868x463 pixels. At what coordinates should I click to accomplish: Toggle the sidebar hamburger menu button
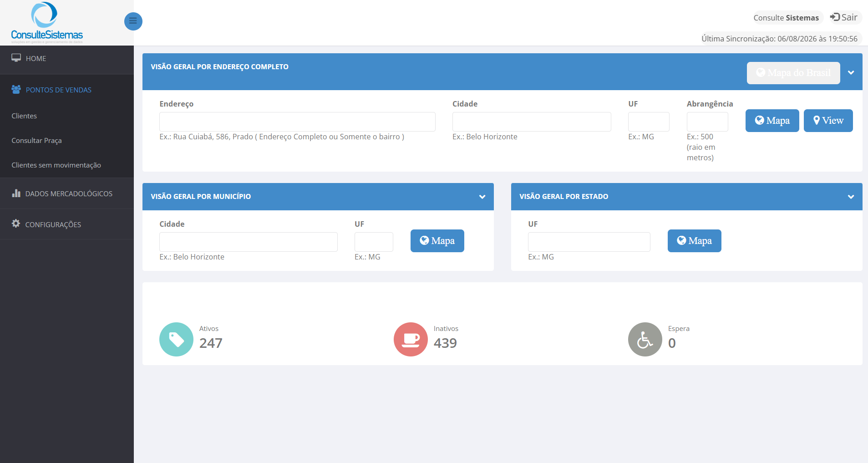click(133, 21)
